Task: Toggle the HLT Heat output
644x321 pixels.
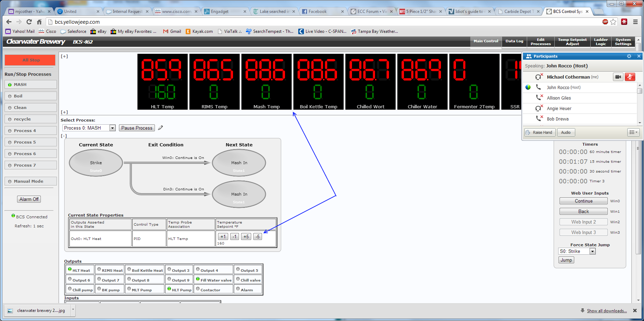Action: 80,270
